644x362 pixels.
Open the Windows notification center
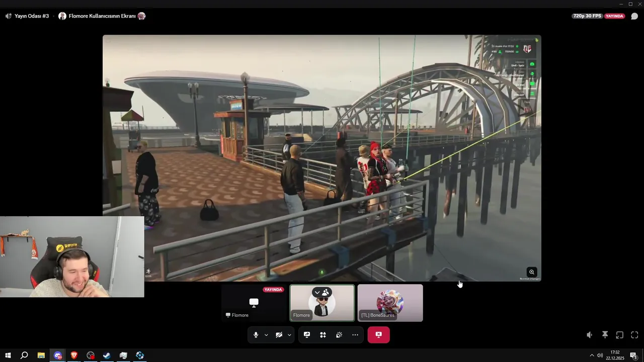(x=634, y=355)
